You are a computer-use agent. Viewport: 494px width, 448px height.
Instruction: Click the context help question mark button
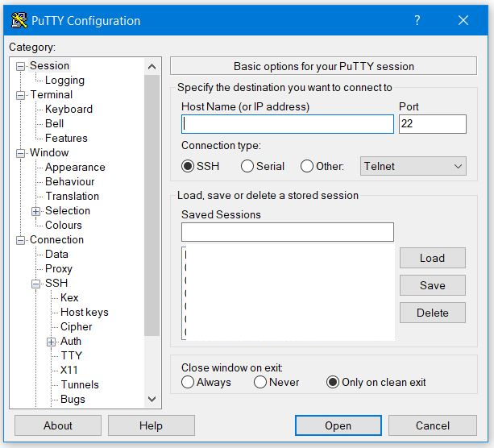(x=417, y=20)
